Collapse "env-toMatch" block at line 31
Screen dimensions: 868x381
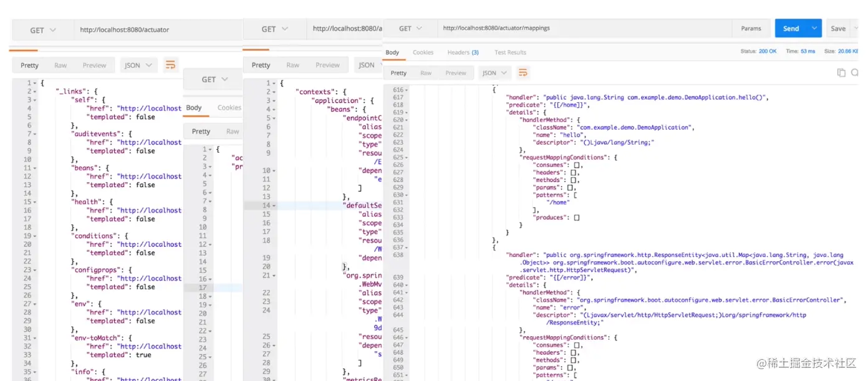36,338
